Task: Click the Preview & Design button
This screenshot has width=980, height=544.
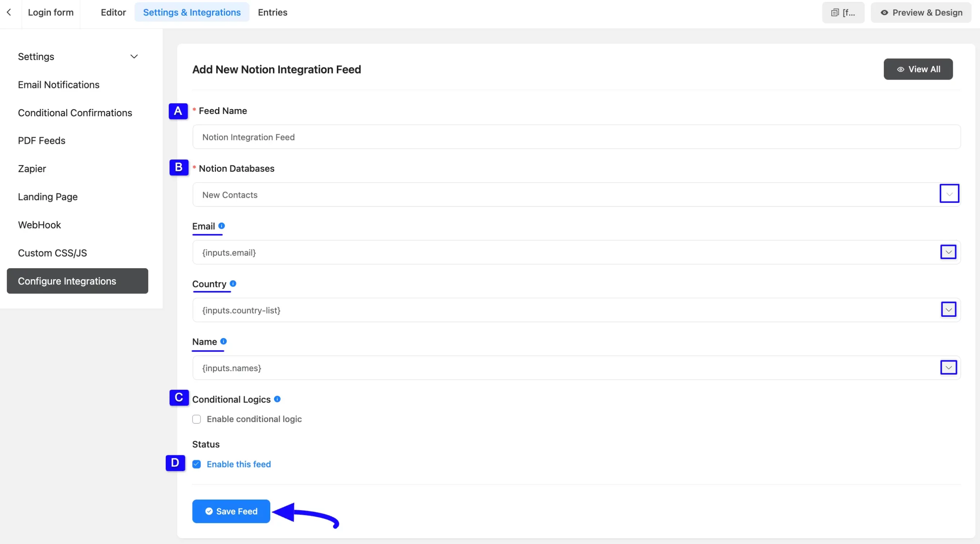Action: 921,13
